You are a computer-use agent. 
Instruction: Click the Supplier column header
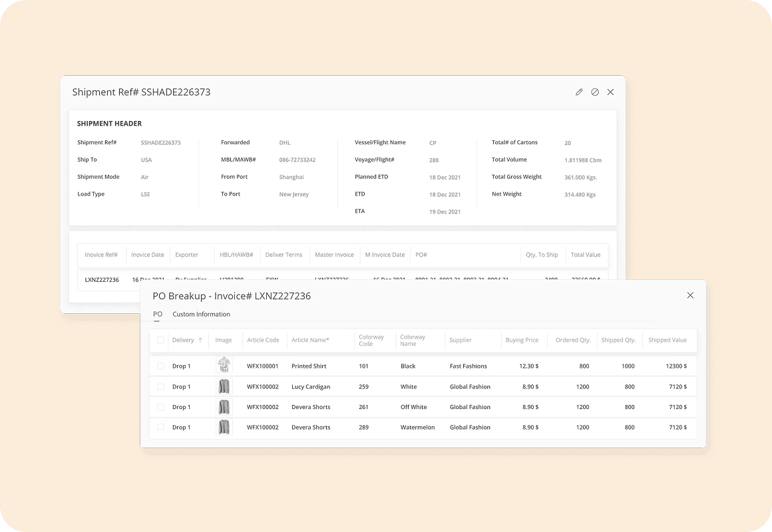[460, 340]
